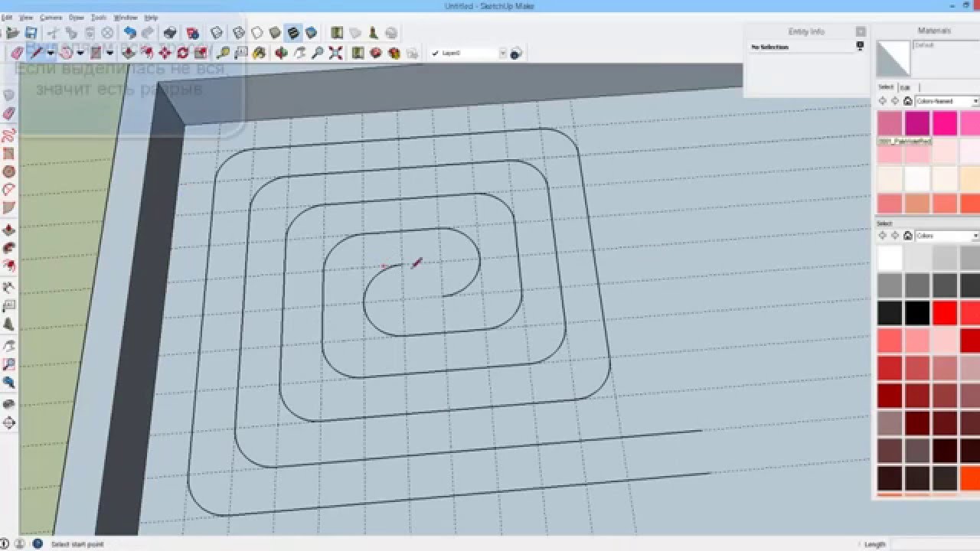Click the Save floppy disk icon
Viewport: 980px width, 551px height.
point(31,33)
